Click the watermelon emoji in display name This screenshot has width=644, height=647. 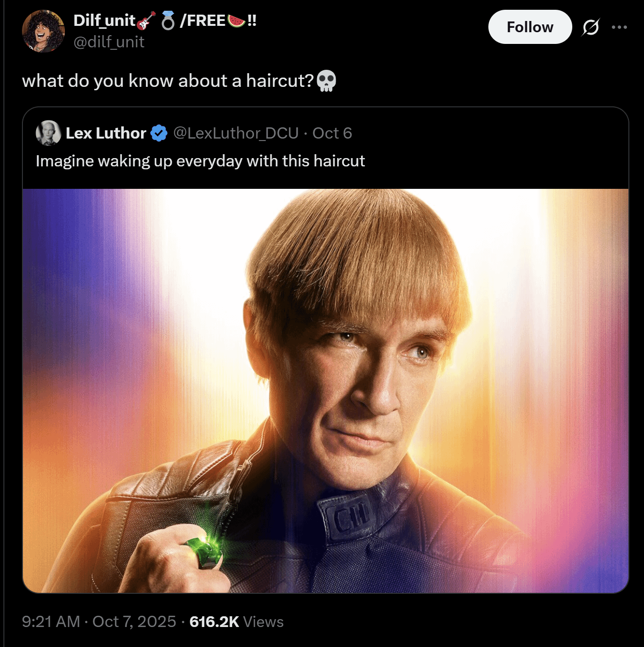coord(236,21)
